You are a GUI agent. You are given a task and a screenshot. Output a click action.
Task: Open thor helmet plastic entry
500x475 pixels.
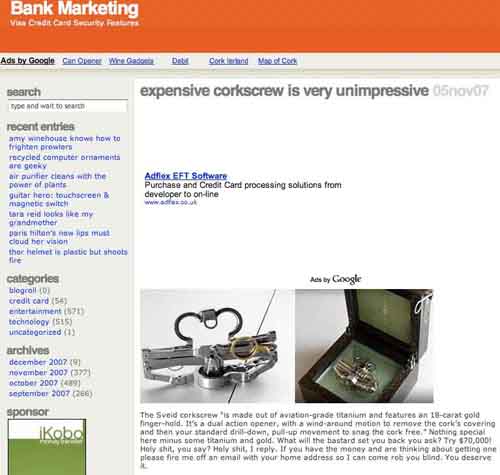click(68, 256)
